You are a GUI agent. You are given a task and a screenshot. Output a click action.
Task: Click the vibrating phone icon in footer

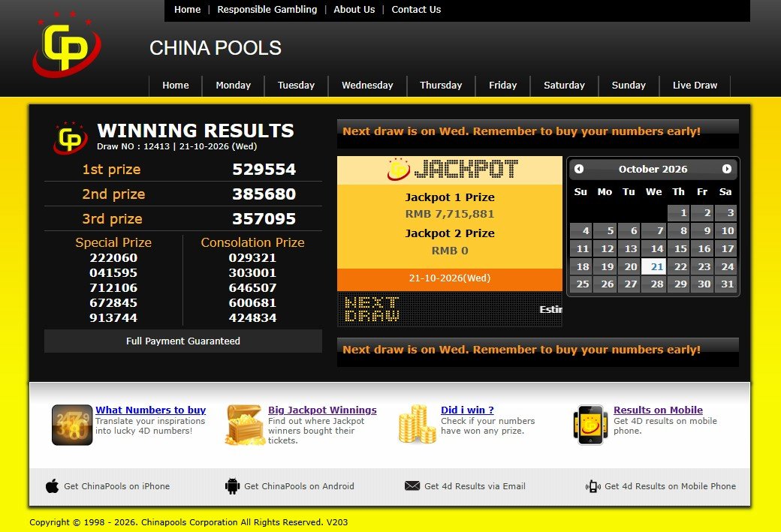click(x=593, y=486)
